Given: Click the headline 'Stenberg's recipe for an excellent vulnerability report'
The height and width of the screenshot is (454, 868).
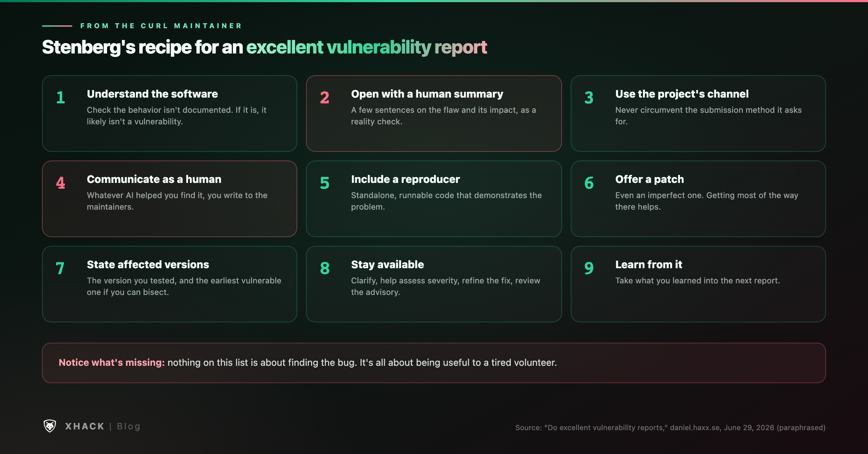Looking at the screenshot, I should 264,47.
